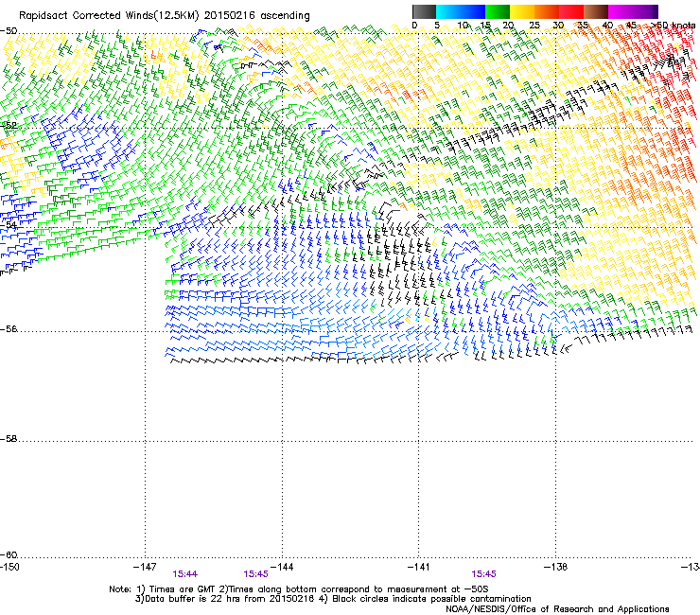This screenshot has height=615, width=700.
Task: Click the -144 longitude axis label
Action: 282,567
